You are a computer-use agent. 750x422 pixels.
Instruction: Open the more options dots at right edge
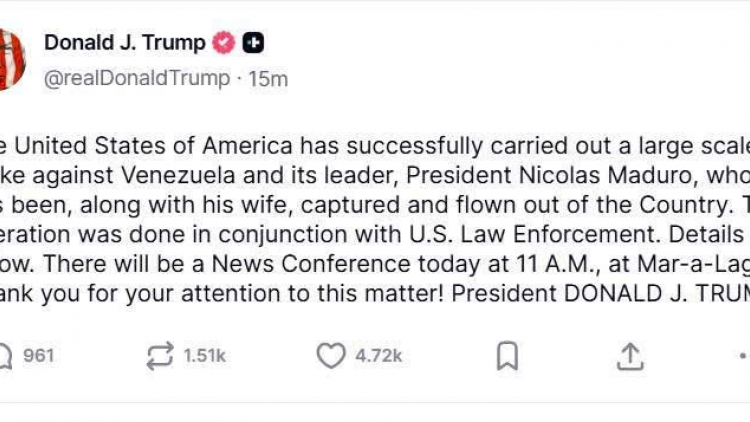pyautogui.click(x=743, y=355)
